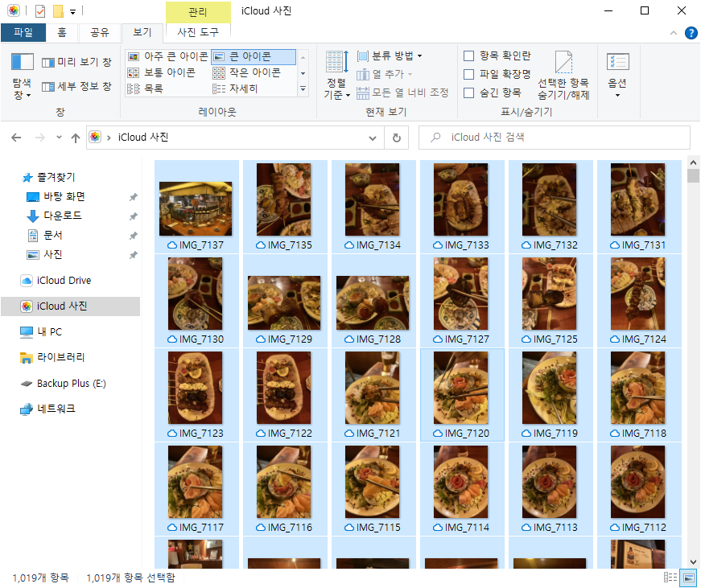Click the scrollbar down arrow
The height and width of the screenshot is (588, 701).
pos(693,562)
